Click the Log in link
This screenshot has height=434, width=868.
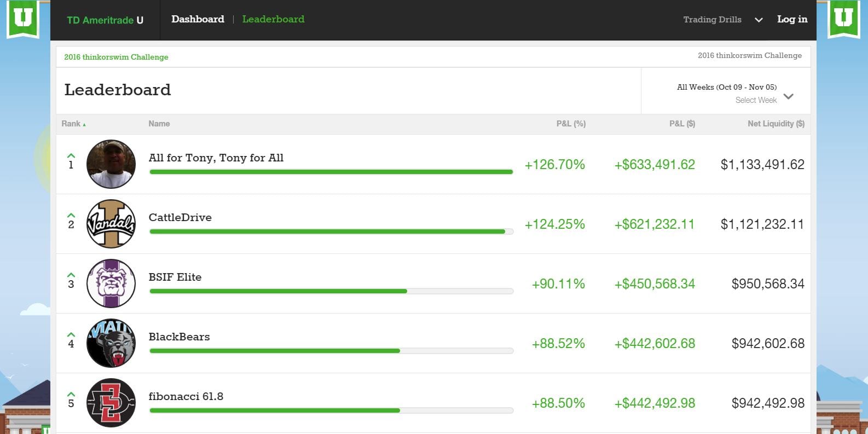[x=792, y=20]
